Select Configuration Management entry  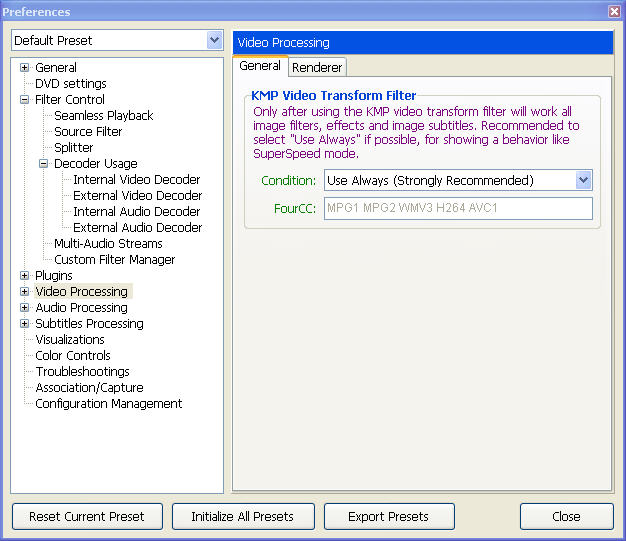(x=108, y=404)
